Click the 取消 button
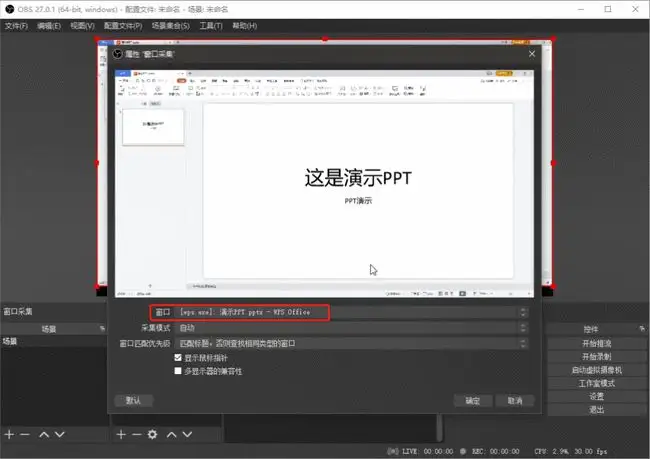 [515, 401]
